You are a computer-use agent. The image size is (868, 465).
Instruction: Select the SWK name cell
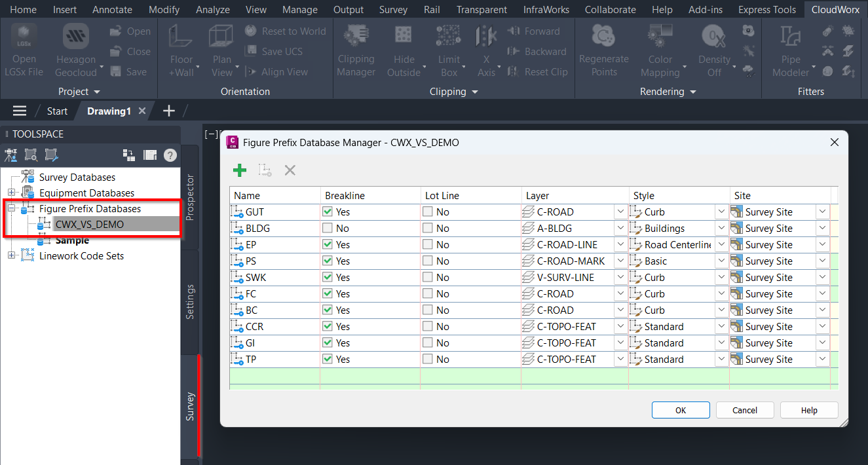[275, 278]
